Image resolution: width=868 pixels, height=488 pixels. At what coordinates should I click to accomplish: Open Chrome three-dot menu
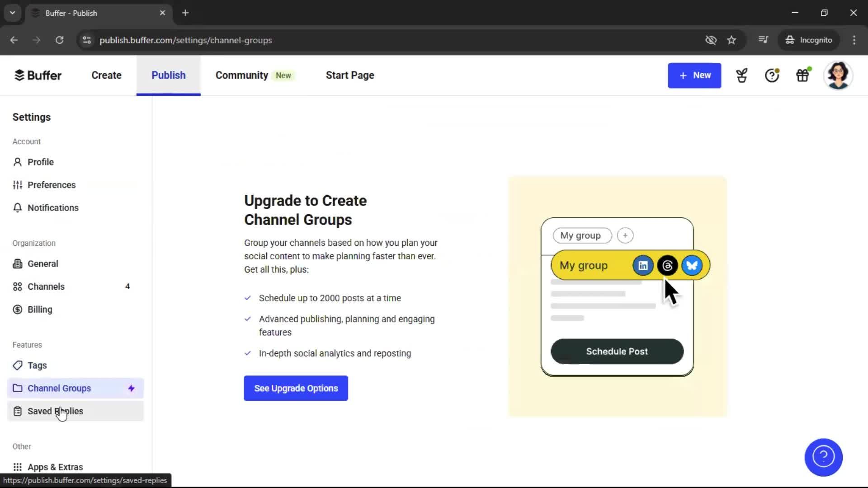click(x=854, y=40)
